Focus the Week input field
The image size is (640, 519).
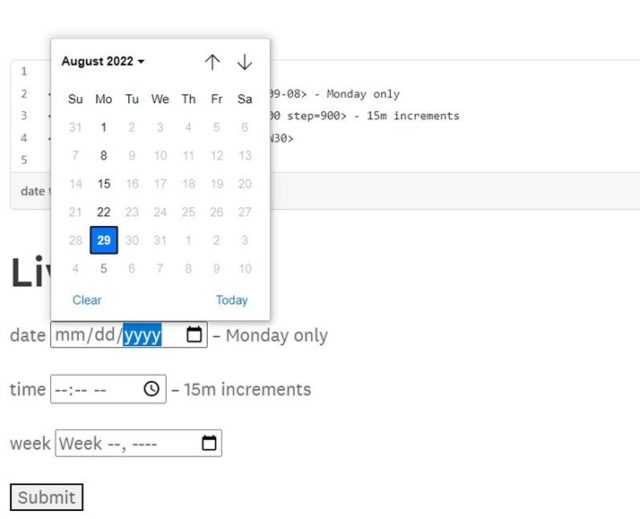click(x=138, y=443)
